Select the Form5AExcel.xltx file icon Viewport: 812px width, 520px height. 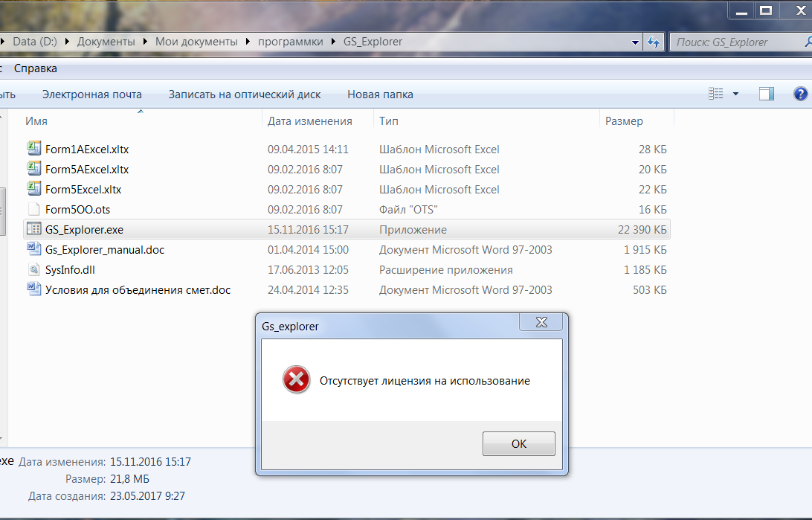click(33, 169)
